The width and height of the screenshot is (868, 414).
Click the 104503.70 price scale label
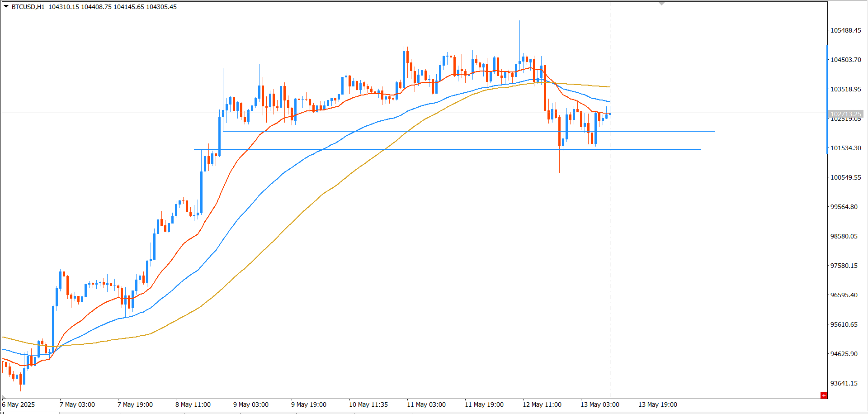coord(846,60)
